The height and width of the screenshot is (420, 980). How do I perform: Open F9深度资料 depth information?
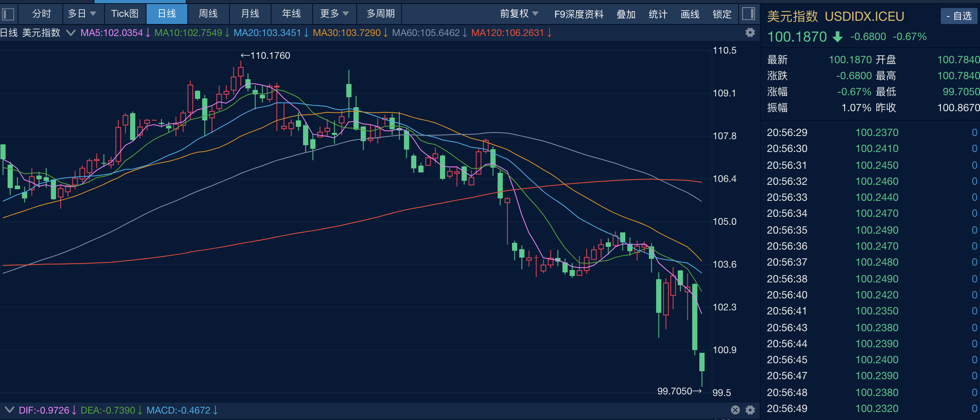click(x=579, y=14)
